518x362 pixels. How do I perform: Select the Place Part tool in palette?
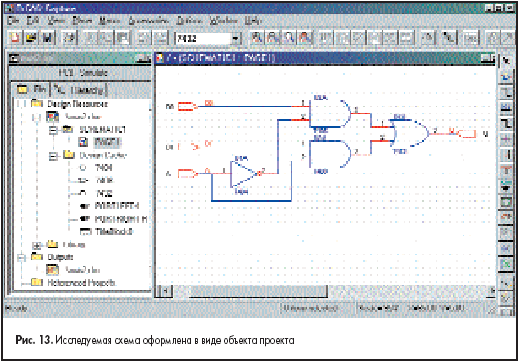pyautogui.click(x=506, y=77)
